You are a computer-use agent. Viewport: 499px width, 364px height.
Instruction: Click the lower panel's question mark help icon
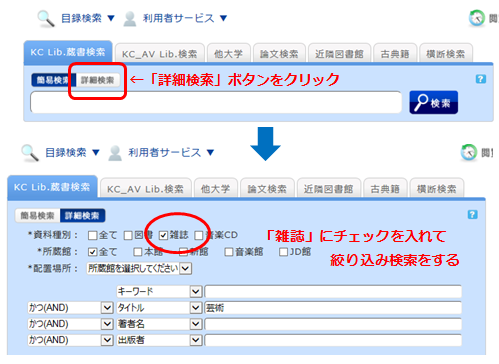(472, 214)
